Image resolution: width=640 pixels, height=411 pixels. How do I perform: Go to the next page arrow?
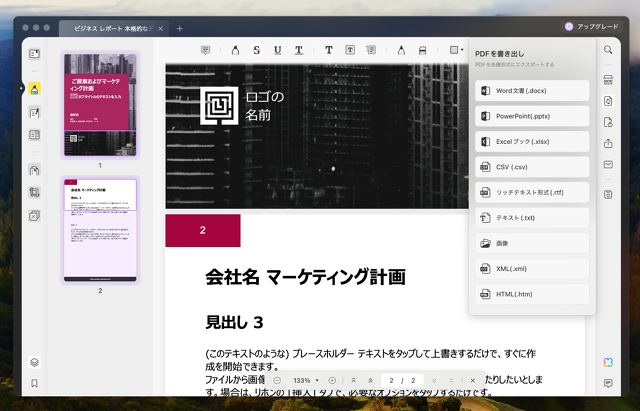coord(434,380)
